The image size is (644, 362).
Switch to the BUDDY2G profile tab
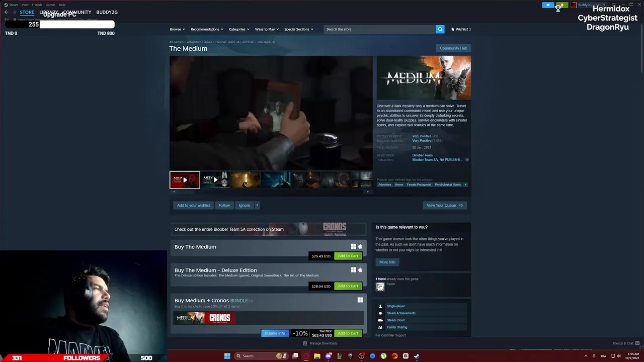(107, 12)
